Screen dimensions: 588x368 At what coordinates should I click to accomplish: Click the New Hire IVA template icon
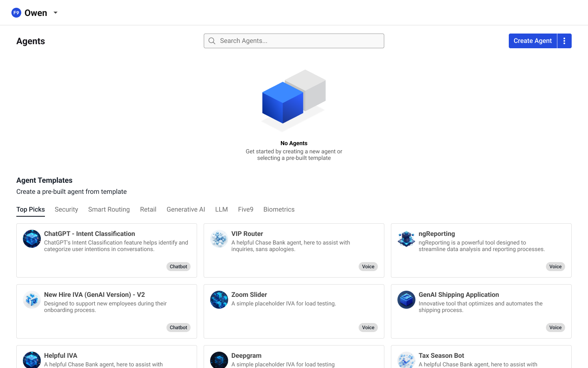32,300
